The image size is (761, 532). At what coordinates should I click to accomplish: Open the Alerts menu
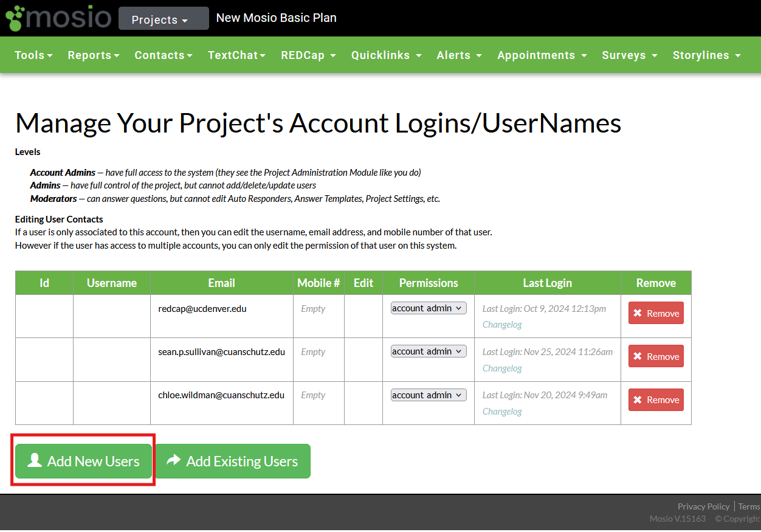(x=459, y=55)
